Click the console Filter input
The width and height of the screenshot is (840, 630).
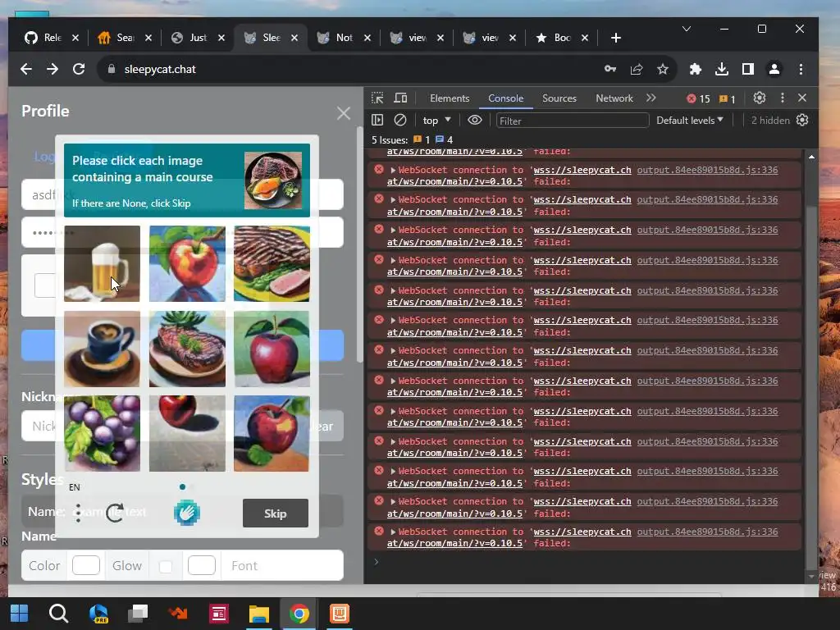coord(572,121)
